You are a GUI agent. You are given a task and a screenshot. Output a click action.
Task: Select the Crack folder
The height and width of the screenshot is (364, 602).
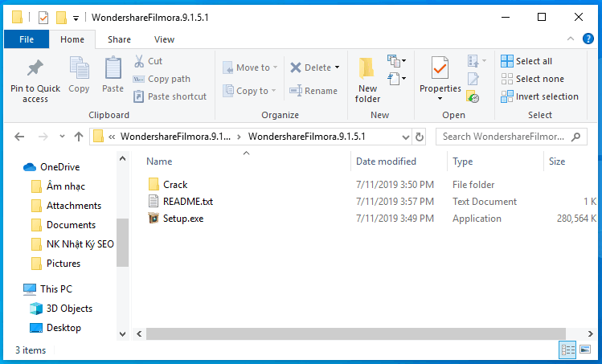tap(175, 185)
